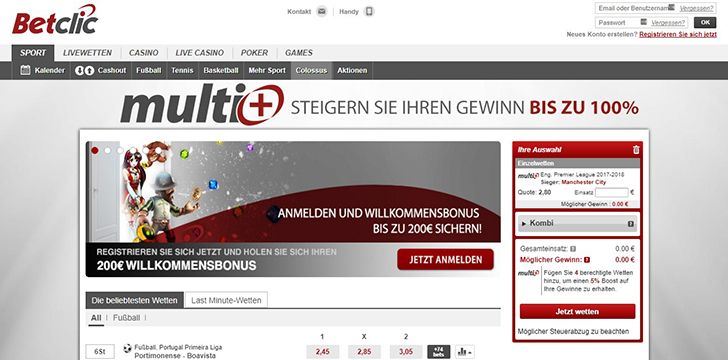Image resolution: width=728 pixels, height=360 pixels.
Task: Click the multi+ icon beside the boost hint
Action: [528, 273]
